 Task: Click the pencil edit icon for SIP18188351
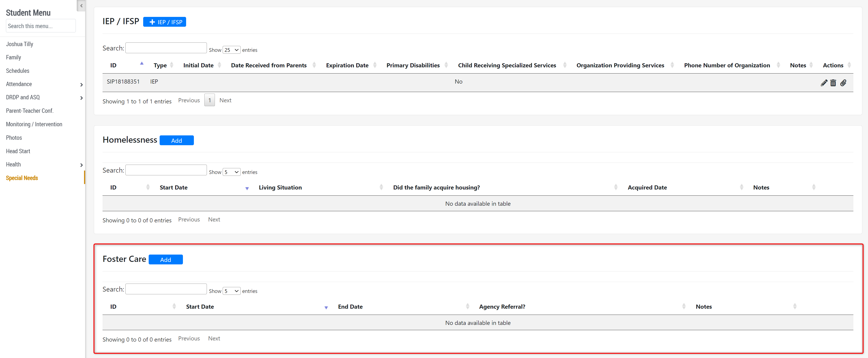(x=824, y=83)
